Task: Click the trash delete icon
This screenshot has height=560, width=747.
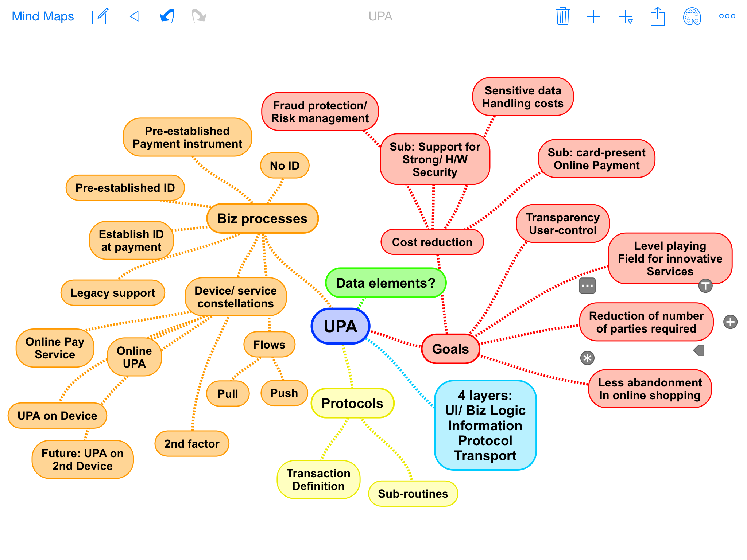Action: tap(562, 16)
